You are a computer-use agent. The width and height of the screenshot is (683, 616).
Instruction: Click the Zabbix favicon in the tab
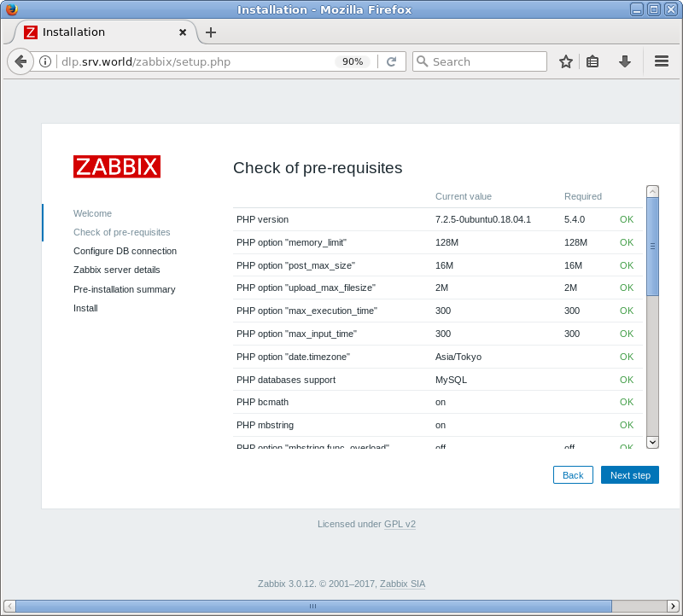tap(31, 32)
